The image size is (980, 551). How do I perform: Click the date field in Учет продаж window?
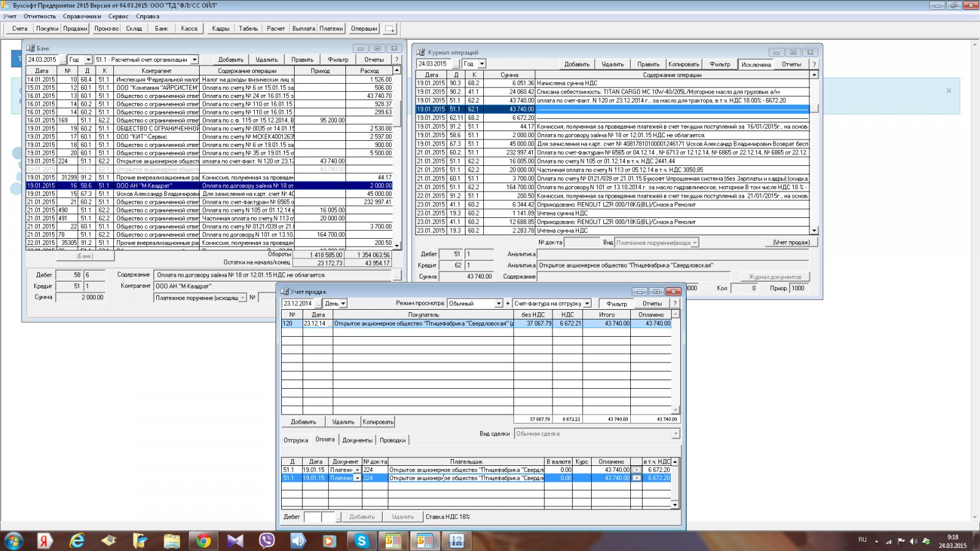pos(298,304)
